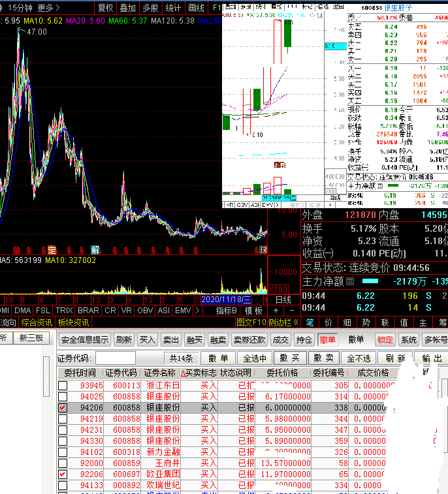448x494 pixels.
Task: Click the 多股 multi-stock toolbar button
Action: click(x=150, y=8)
